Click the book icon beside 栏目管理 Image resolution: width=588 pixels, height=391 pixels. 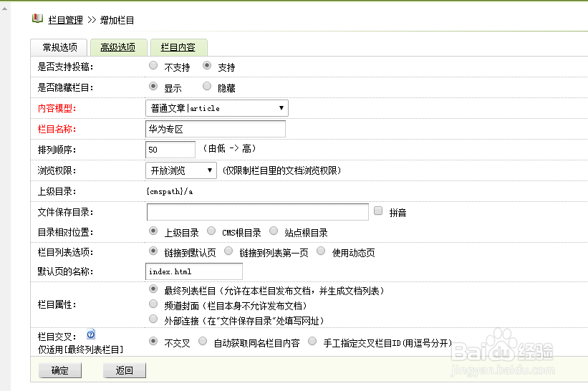coord(37,19)
